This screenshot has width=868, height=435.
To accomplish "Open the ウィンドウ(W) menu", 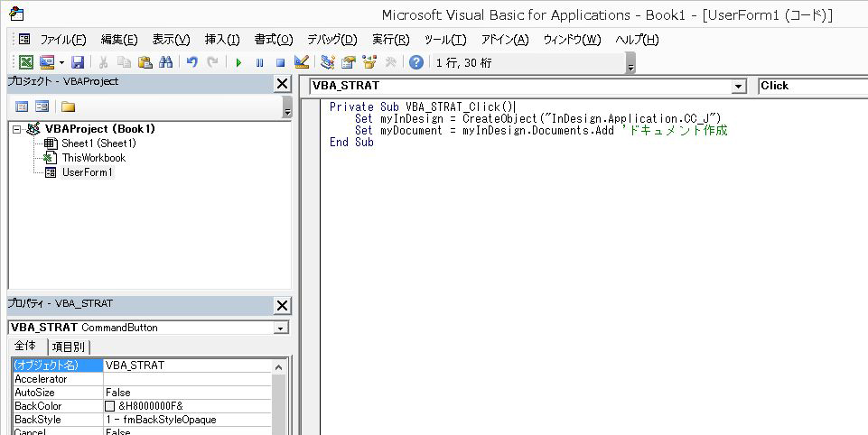I will (572, 40).
